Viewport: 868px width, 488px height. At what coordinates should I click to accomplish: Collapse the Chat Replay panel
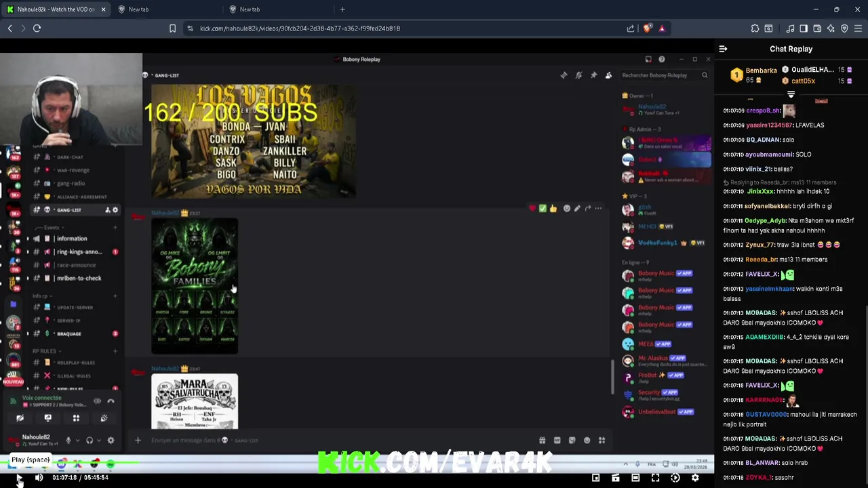point(723,49)
